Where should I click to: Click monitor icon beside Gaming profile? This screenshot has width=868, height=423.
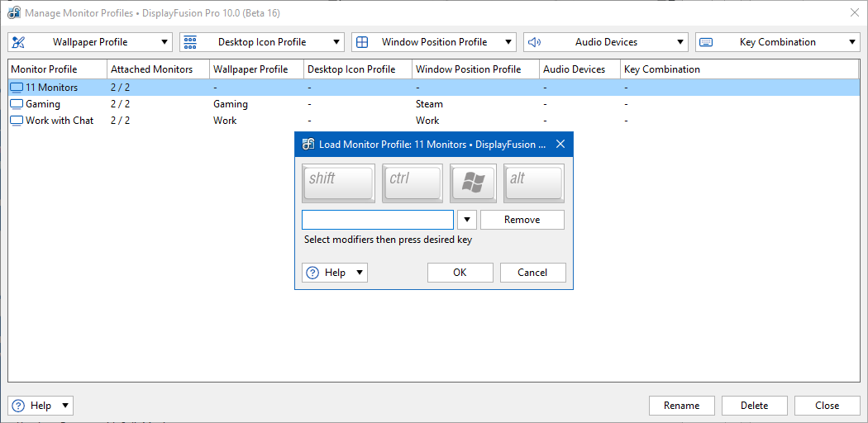17,104
